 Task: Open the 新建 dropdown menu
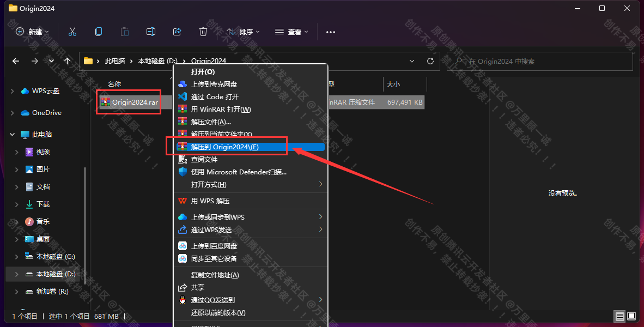pyautogui.click(x=33, y=32)
